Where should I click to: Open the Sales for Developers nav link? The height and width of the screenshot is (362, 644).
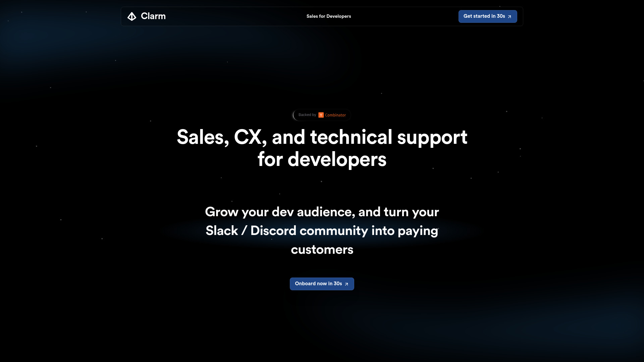pos(328,16)
